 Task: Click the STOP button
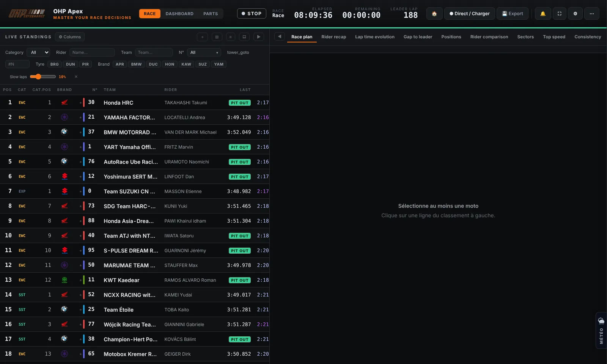tap(252, 14)
